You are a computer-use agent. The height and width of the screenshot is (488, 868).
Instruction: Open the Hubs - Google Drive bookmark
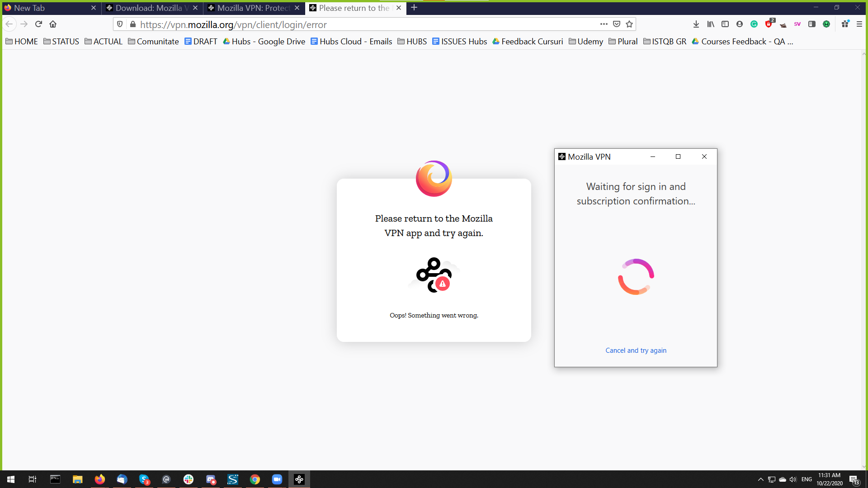pos(264,41)
